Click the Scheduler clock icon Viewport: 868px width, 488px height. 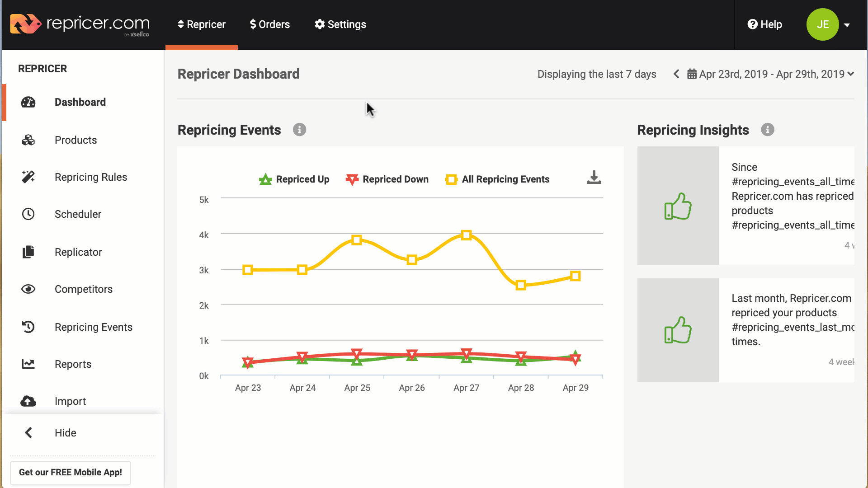pyautogui.click(x=28, y=214)
